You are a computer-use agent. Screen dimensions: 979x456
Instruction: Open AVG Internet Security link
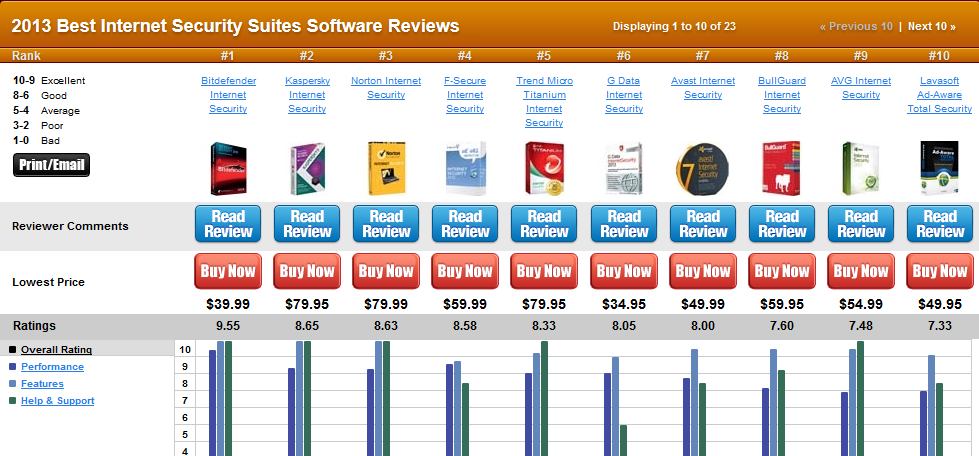[x=860, y=88]
